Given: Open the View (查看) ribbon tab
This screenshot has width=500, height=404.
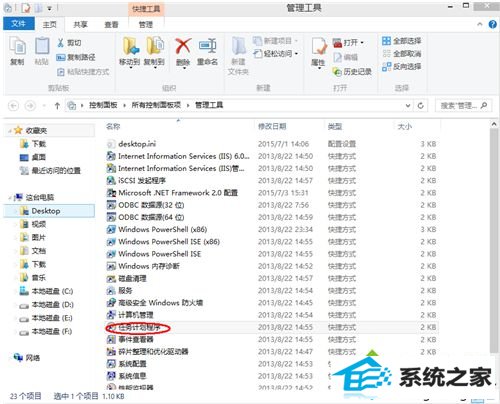Looking at the screenshot, I should click(x=111, y=24).
